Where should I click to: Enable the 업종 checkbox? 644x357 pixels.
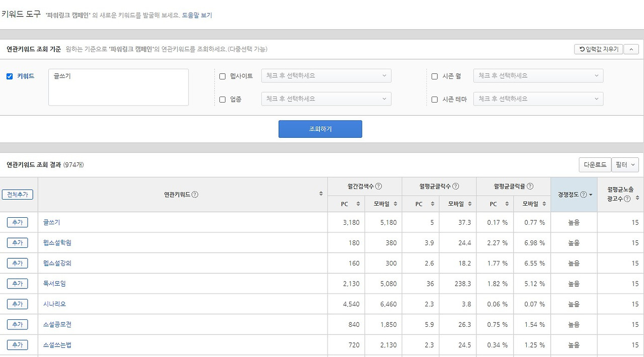(x=222, y=100)
